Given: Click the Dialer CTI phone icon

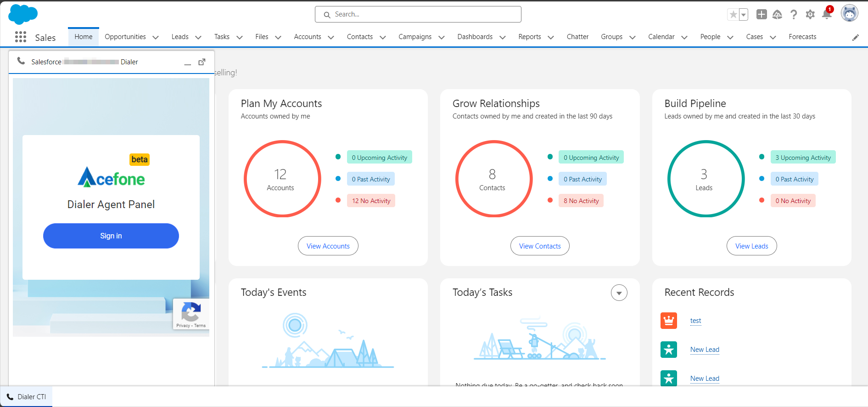Looking at the screenshot, I should tap(10, 397).
